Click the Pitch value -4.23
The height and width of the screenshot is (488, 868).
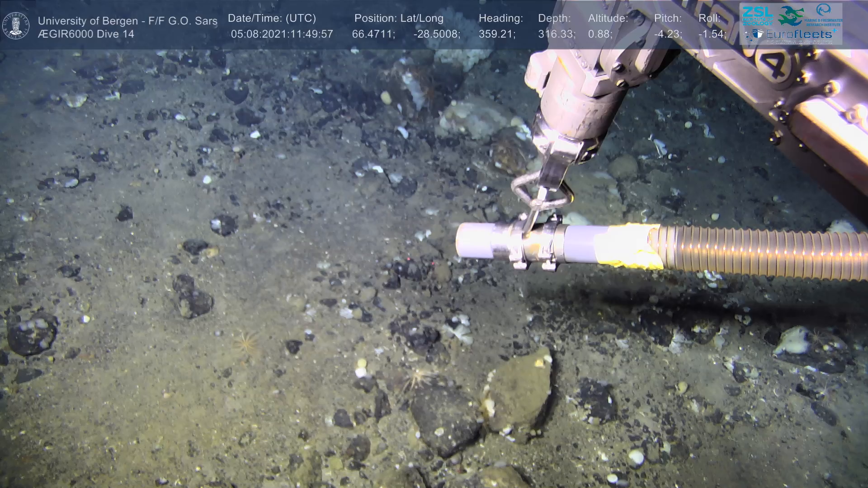668,34
